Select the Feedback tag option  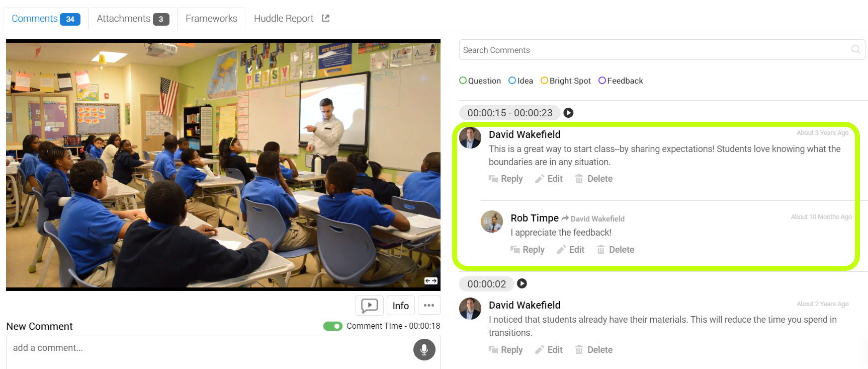coord(621,81)
